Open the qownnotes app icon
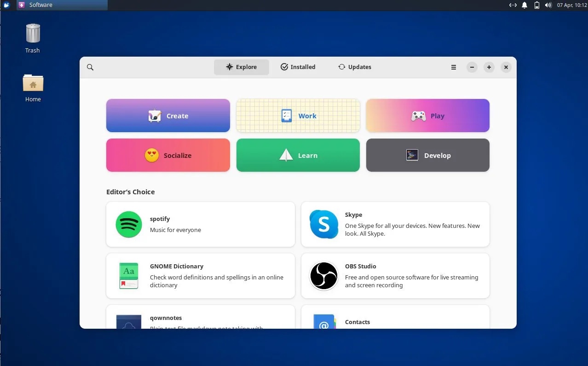588x366 pixels. click(128, 322)
